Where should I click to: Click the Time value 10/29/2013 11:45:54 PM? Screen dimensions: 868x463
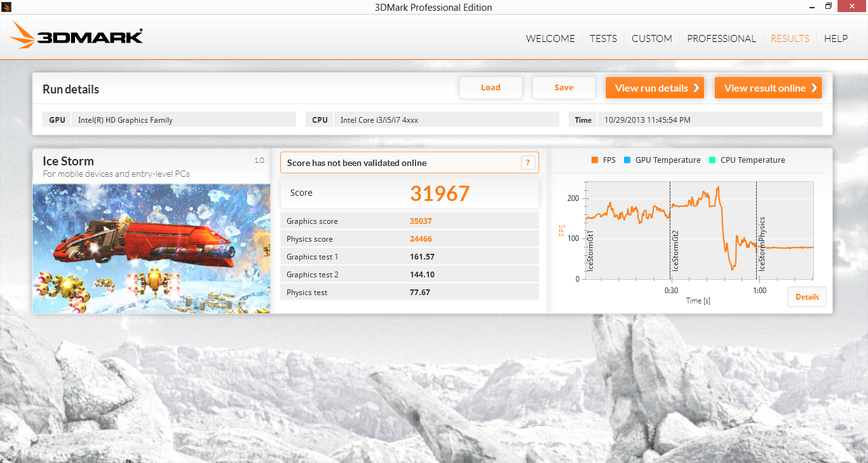648,120
